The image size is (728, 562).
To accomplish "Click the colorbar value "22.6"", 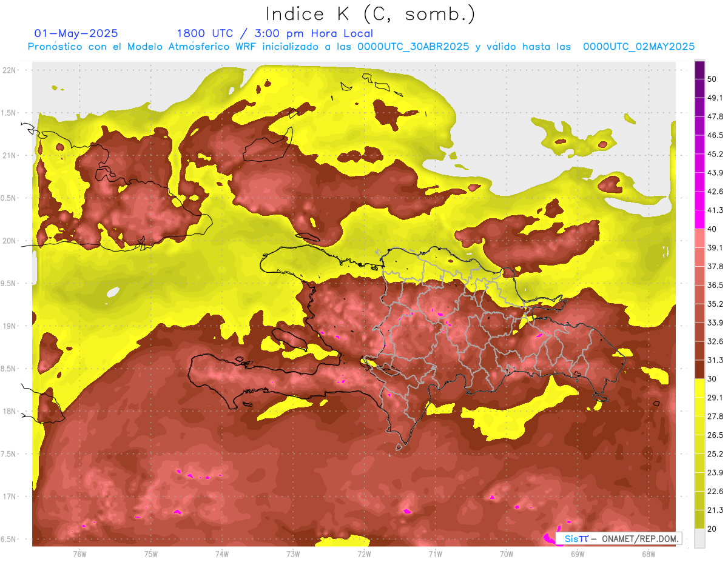I will (x=715, y=492).
